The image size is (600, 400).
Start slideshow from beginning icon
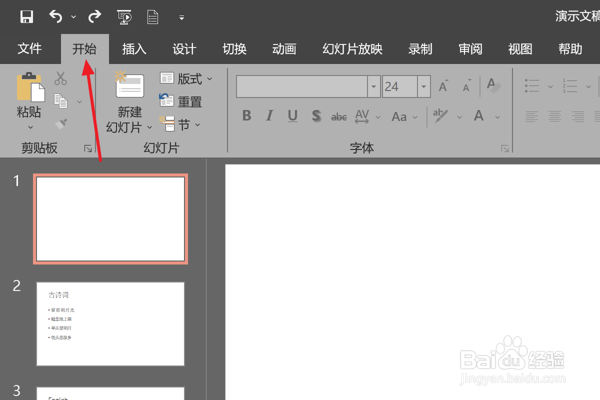click(x=124, y=17)
